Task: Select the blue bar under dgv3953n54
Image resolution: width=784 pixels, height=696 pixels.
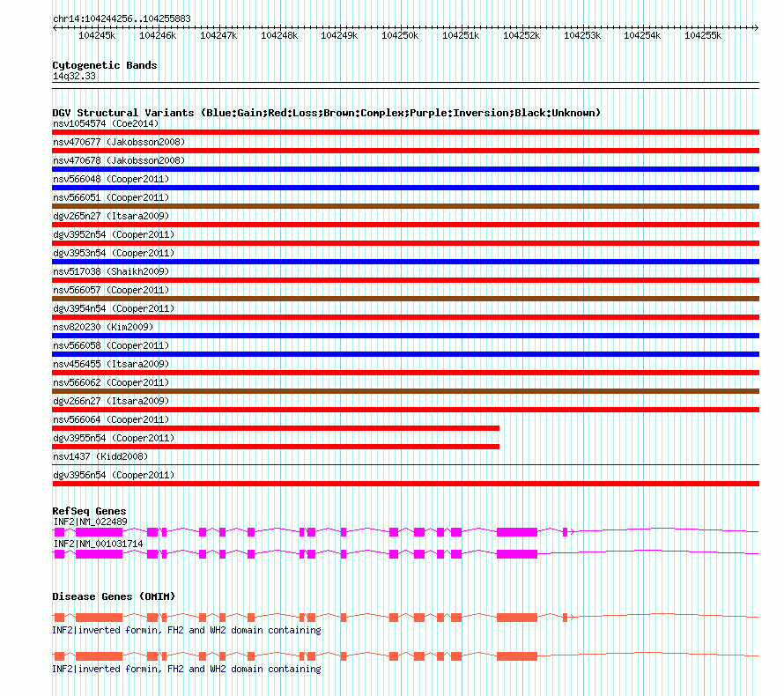Action: coord(405,262)
